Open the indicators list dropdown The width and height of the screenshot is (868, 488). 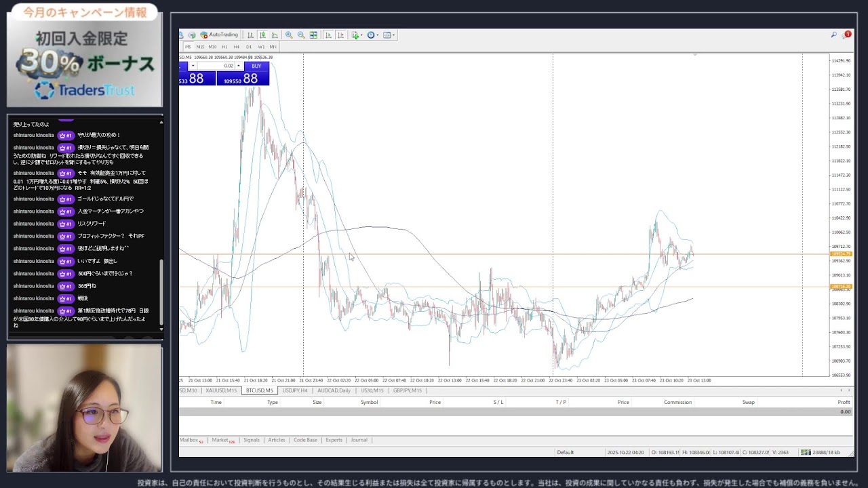tap(357, 35)
